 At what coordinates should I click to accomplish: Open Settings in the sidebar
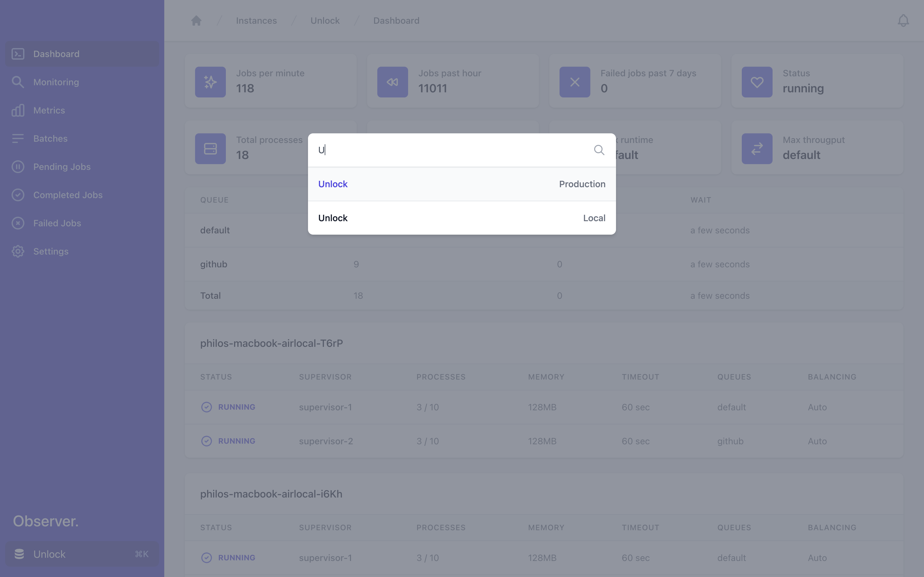click(51, 252)
